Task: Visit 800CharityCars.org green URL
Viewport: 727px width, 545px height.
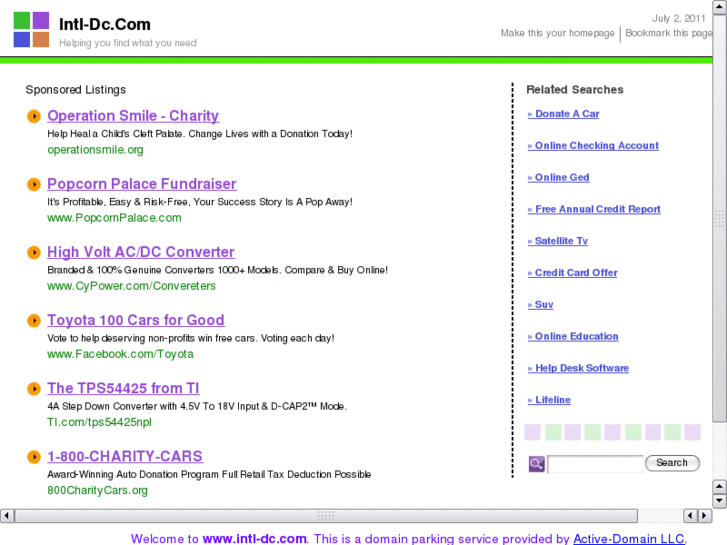Action: click(x=97, y=491)
